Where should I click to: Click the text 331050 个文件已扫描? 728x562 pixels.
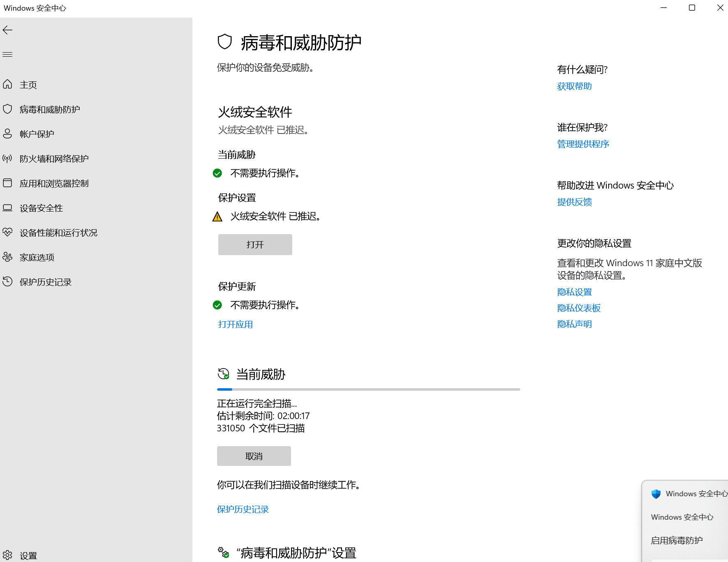coord(261,428)
